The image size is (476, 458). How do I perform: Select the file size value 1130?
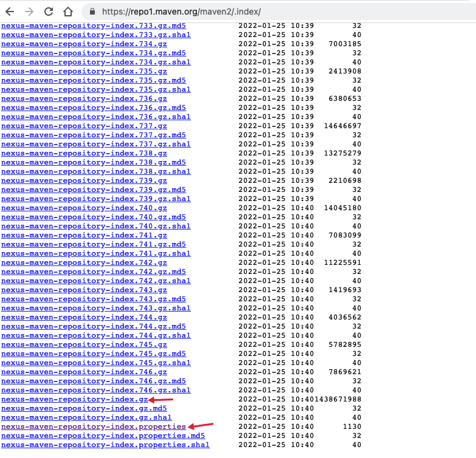tap(352, 427)
